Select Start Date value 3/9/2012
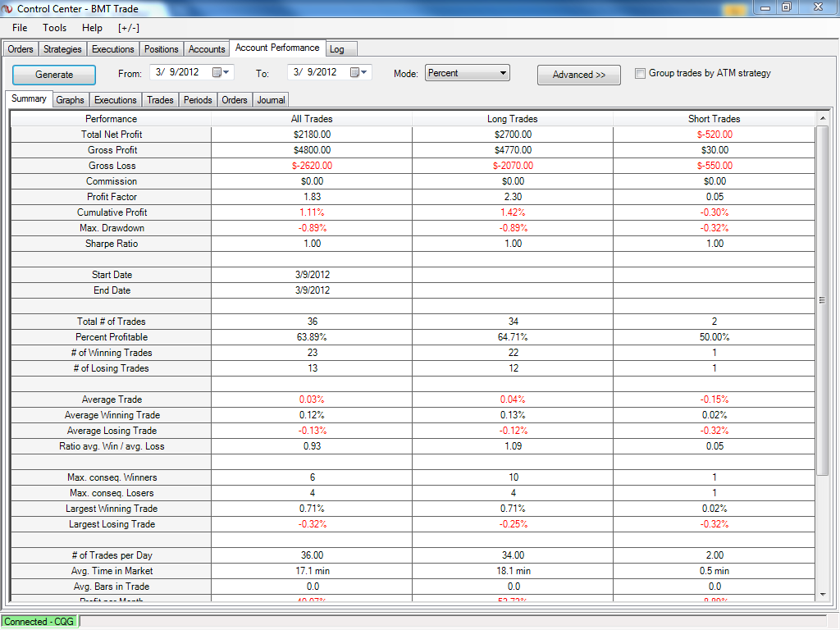This screenshot has height=630, width=840. [313, 275]
